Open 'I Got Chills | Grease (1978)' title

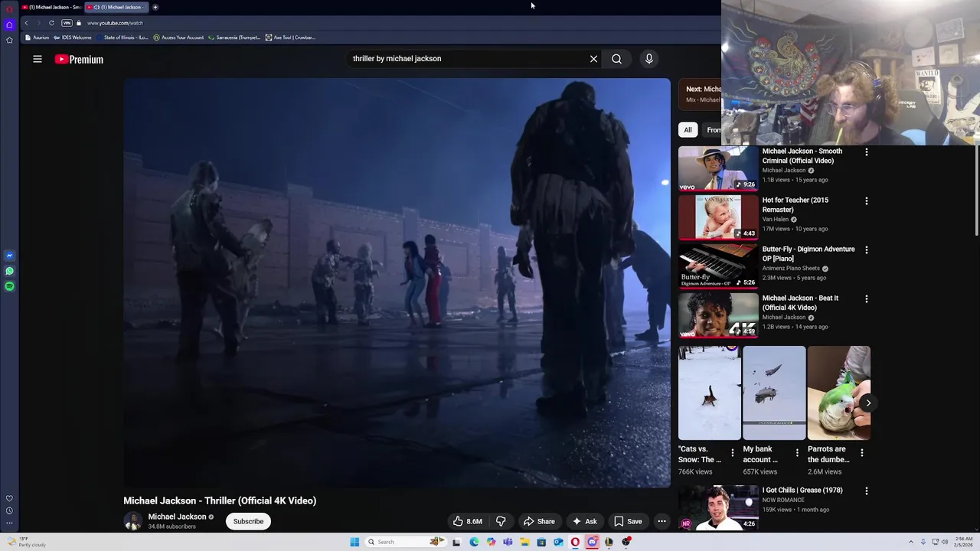click(x=802, y=491)
